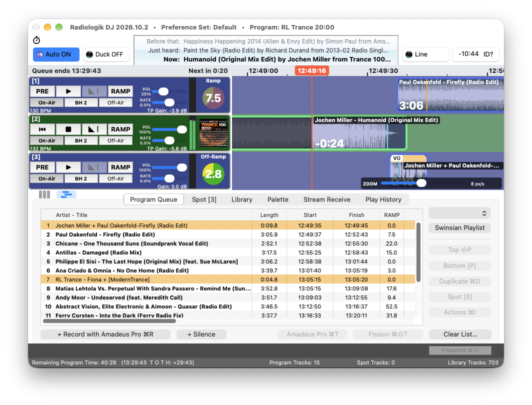The image size is (532, 405).
Task: Open the Play History tab
Action: [x=383, y=199]
